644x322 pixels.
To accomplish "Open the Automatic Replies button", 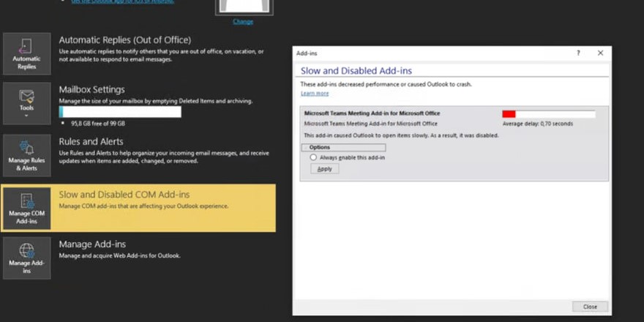I will tap(26, 54).
